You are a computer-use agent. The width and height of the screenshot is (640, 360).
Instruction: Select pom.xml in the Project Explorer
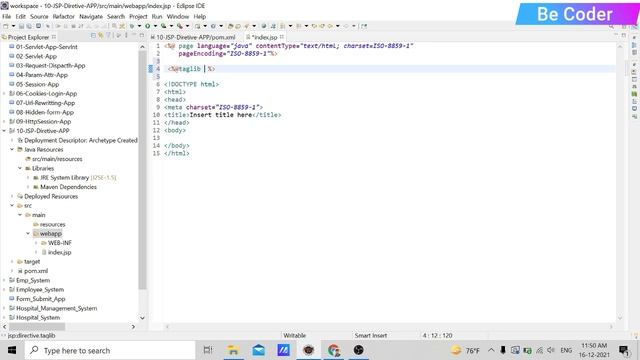(x=36, y=271)
